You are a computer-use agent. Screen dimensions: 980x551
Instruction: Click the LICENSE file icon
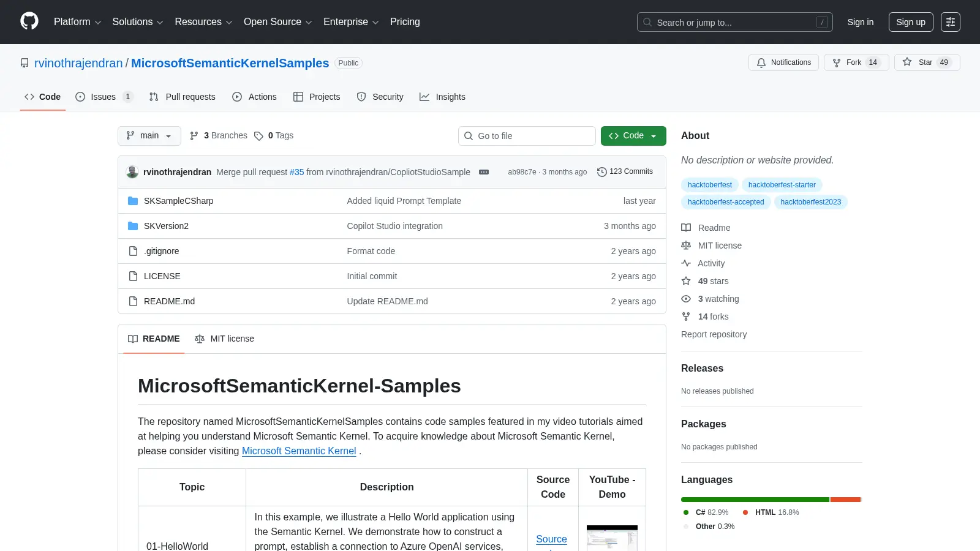[133, 276]
